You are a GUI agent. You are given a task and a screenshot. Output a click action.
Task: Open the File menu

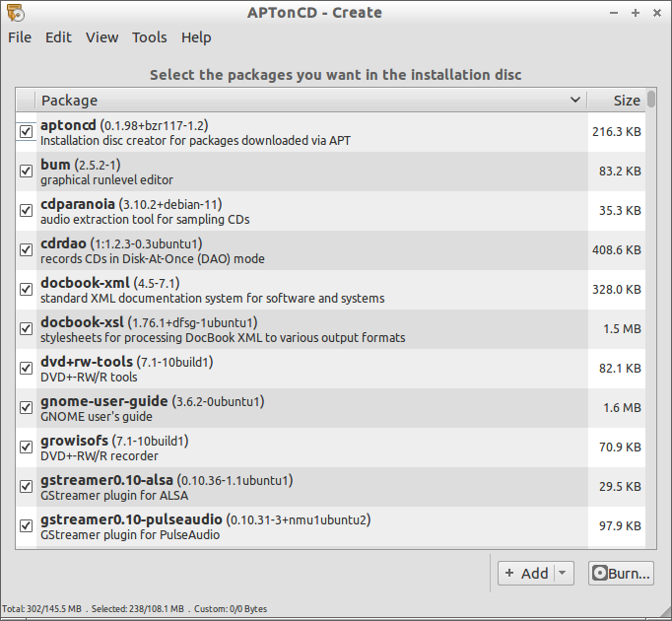click(20, 37)
